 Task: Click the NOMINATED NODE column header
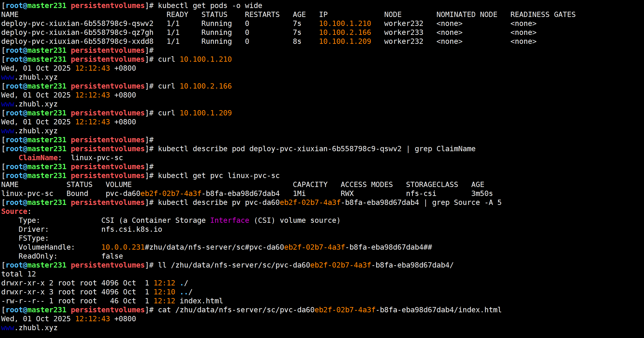point(466,14)
